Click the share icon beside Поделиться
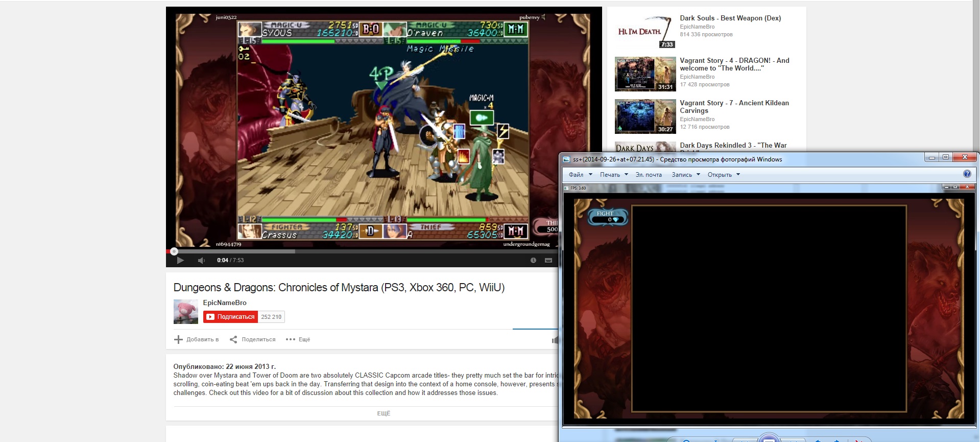This screenshot has width=980, height=442. (x=233, y=339)
